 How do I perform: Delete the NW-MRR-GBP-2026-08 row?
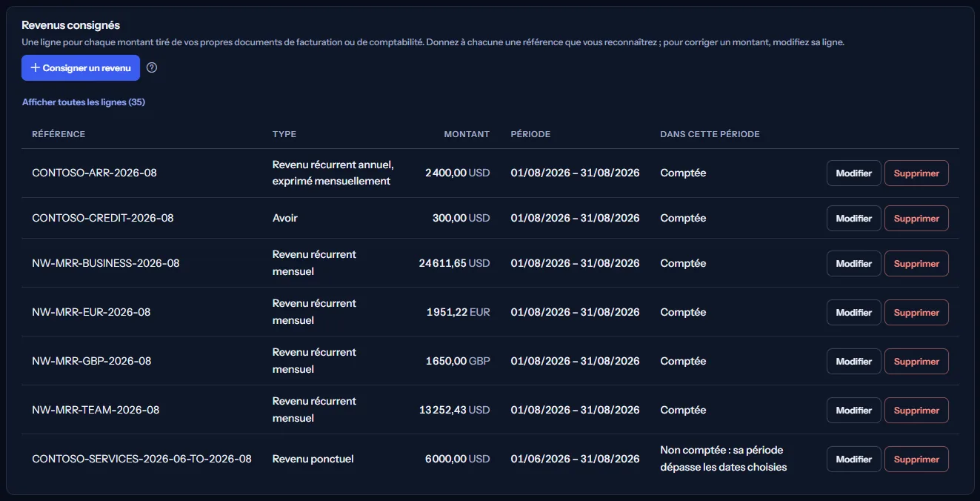point(916,362)
